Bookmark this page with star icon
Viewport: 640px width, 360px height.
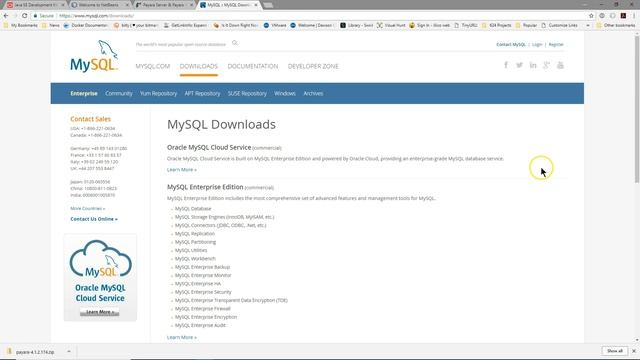pos(591,16)
